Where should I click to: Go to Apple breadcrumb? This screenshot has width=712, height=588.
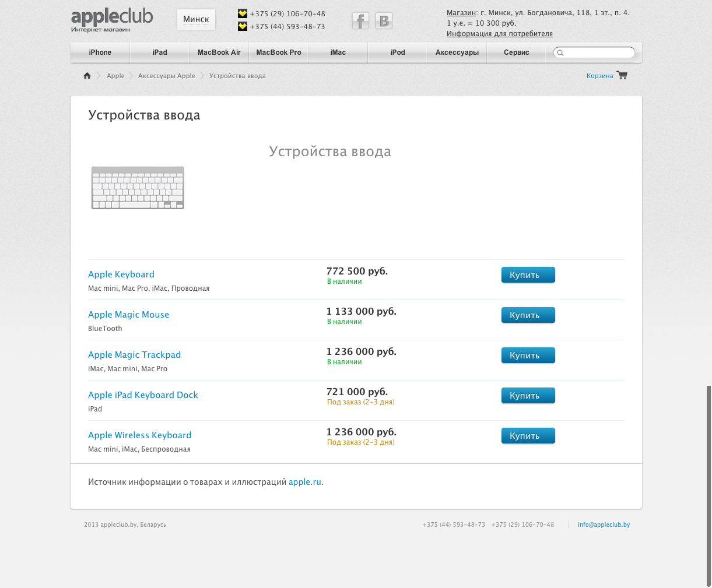[115, 76]
